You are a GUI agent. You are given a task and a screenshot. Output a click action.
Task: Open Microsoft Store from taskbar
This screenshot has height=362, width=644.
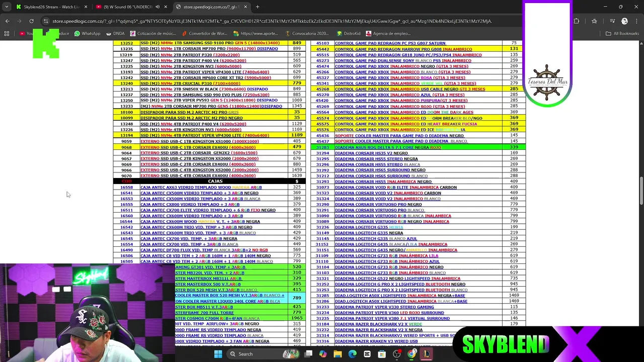[x=382, y=354]
